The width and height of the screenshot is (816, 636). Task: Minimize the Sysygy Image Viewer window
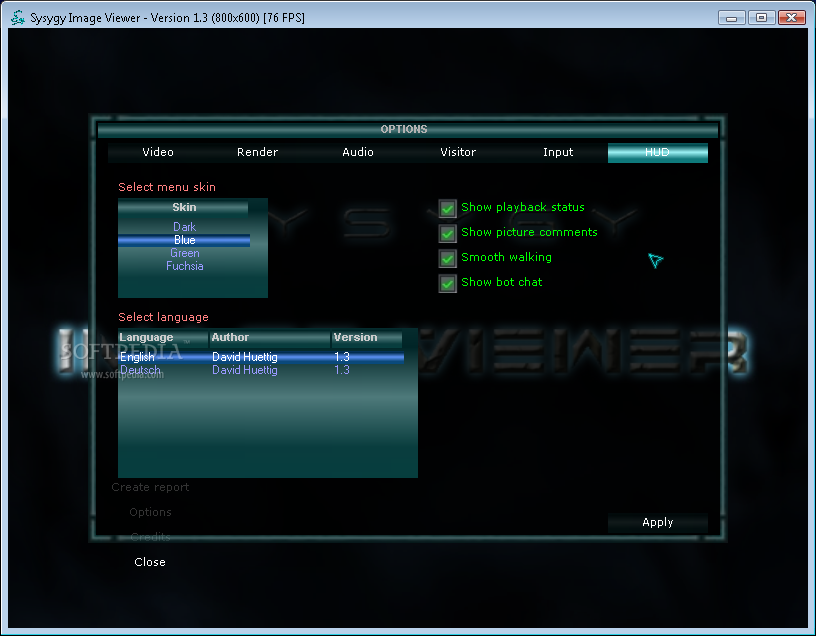pyautogui.click(x=732, y=18)
